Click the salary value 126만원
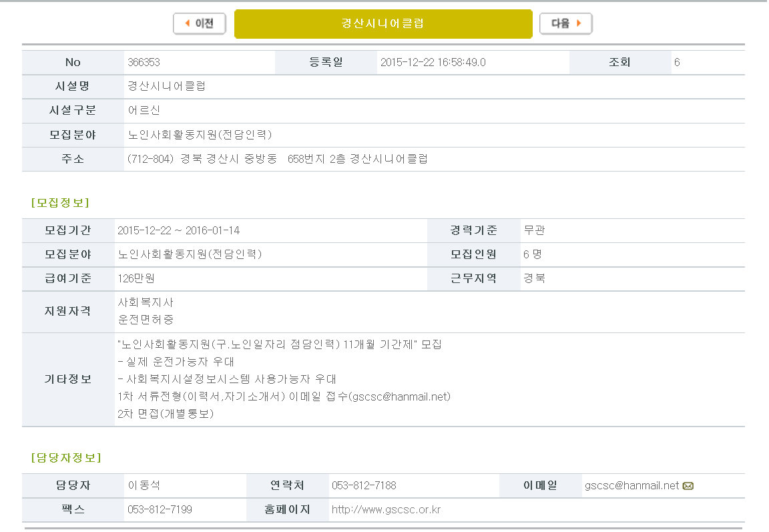 pyautogui.click(x=136, y=279)
